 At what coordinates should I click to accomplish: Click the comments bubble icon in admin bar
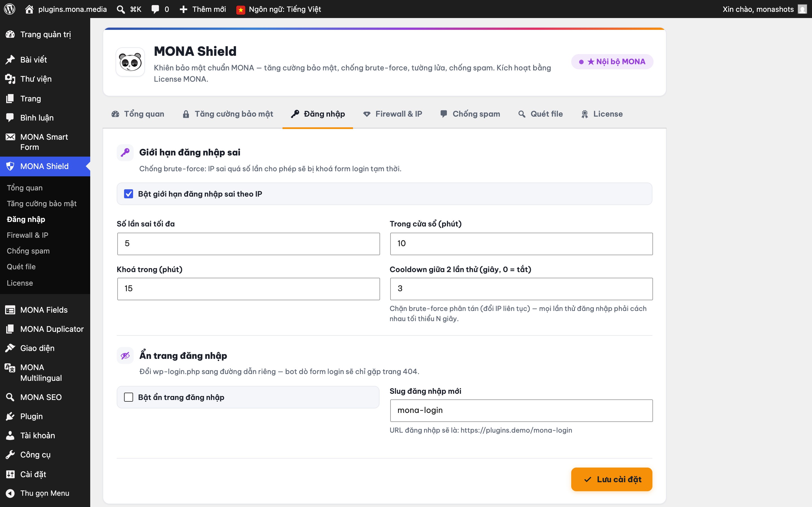coord(155,9)
